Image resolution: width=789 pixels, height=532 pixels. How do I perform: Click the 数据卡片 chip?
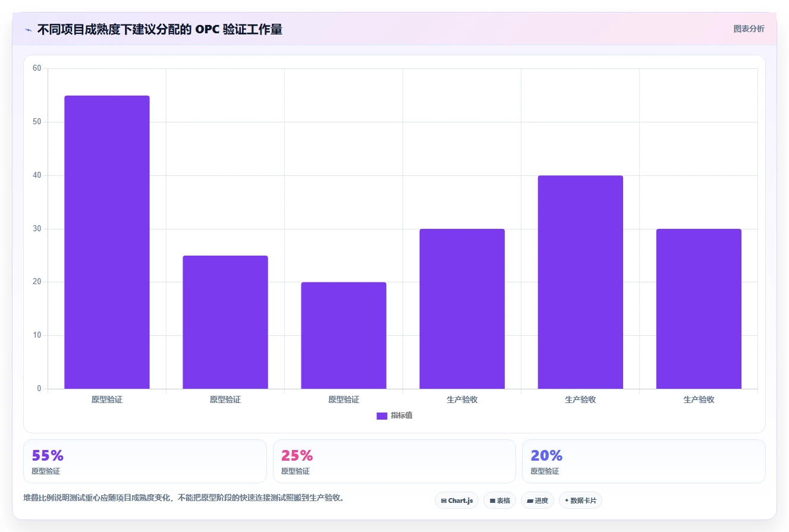(x=580, y=500)
